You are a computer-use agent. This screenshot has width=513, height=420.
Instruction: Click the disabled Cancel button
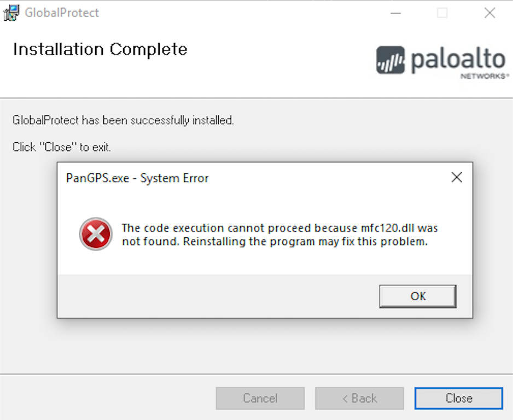[260, 398]
